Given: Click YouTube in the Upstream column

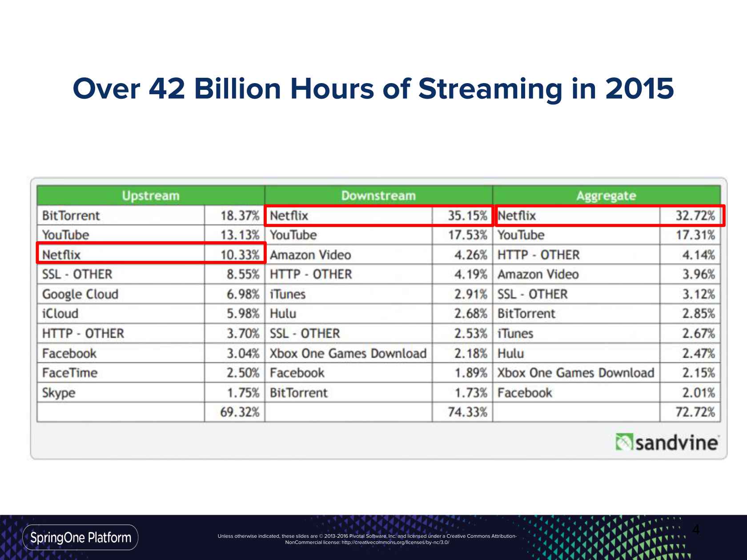Looking at the screenshot, I should click(65, 235).
